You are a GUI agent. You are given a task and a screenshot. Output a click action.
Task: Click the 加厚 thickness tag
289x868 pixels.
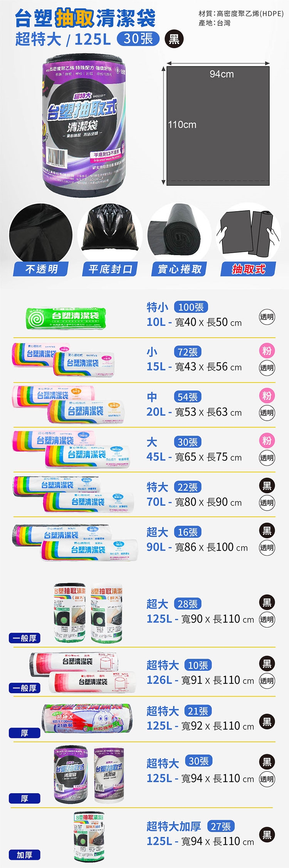(x=25, y=855)
